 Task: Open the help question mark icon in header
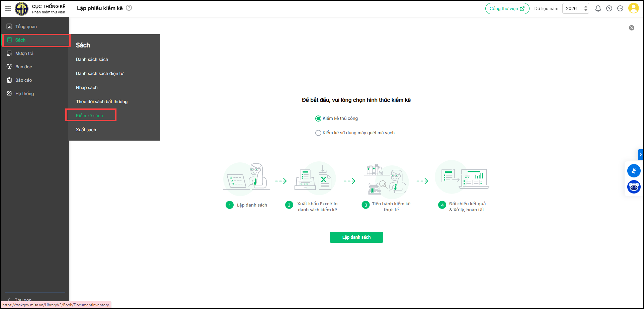pos(609,8)
